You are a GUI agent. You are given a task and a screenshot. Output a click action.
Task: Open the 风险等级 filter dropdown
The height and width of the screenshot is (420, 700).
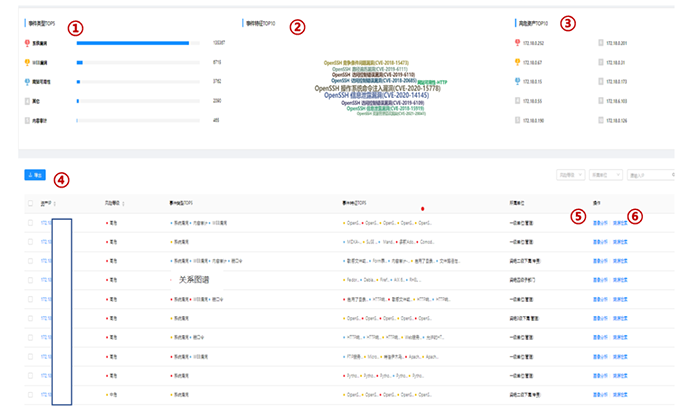click(571, 175)
